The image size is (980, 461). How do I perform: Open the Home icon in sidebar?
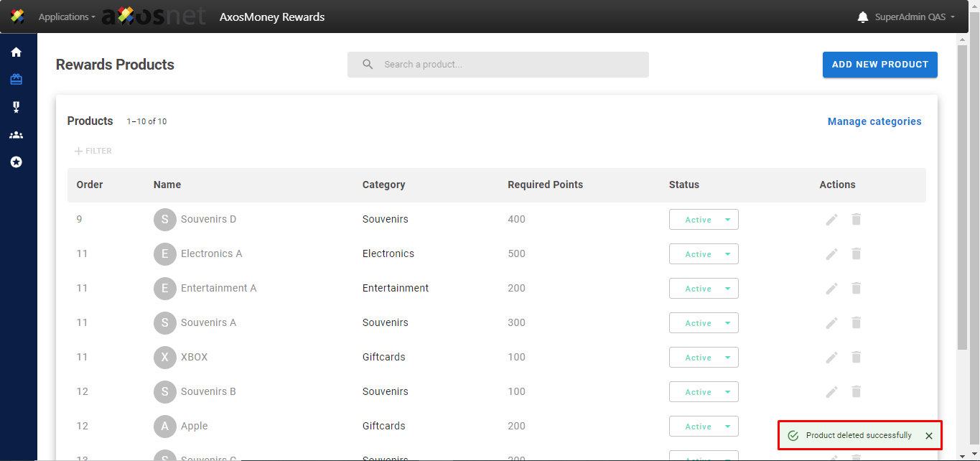[16, 52]
